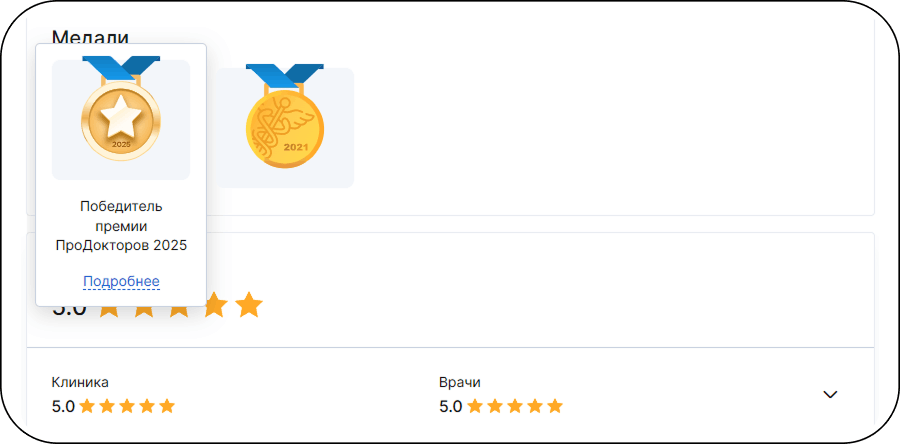Click the fourth star in Врачи rating

[535, 406]
